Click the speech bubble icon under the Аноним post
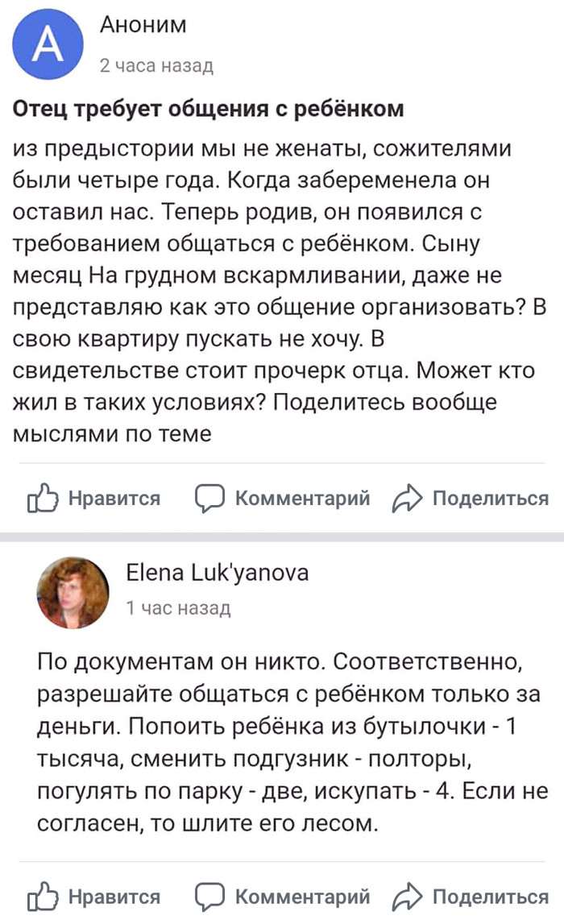The height and width of the screenshot is (924, 564). pos(209,499)
